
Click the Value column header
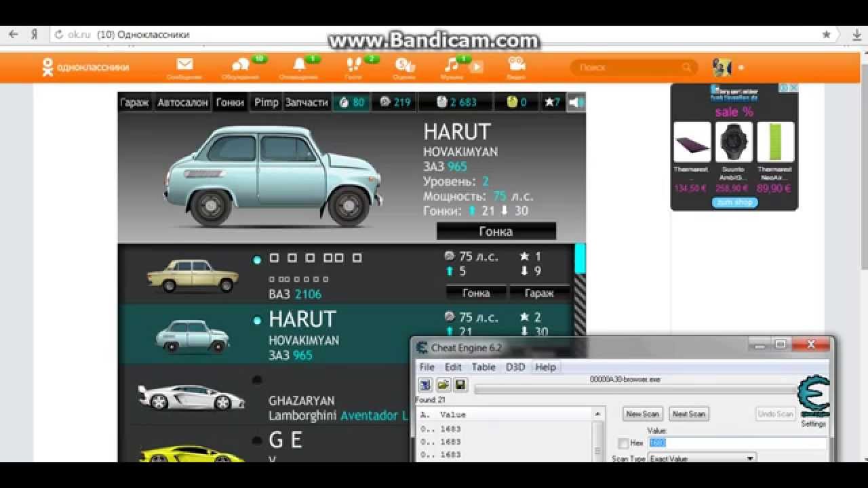[452, 414]
